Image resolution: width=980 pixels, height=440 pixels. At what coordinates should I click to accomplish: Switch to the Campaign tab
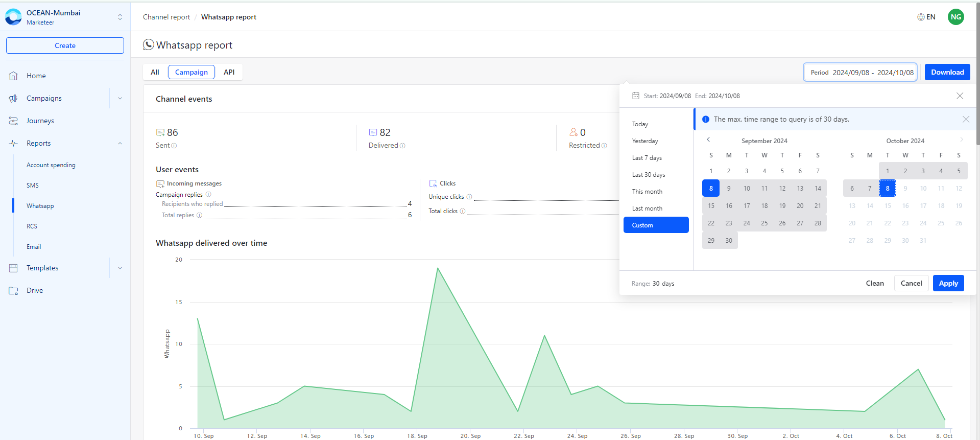192,72
